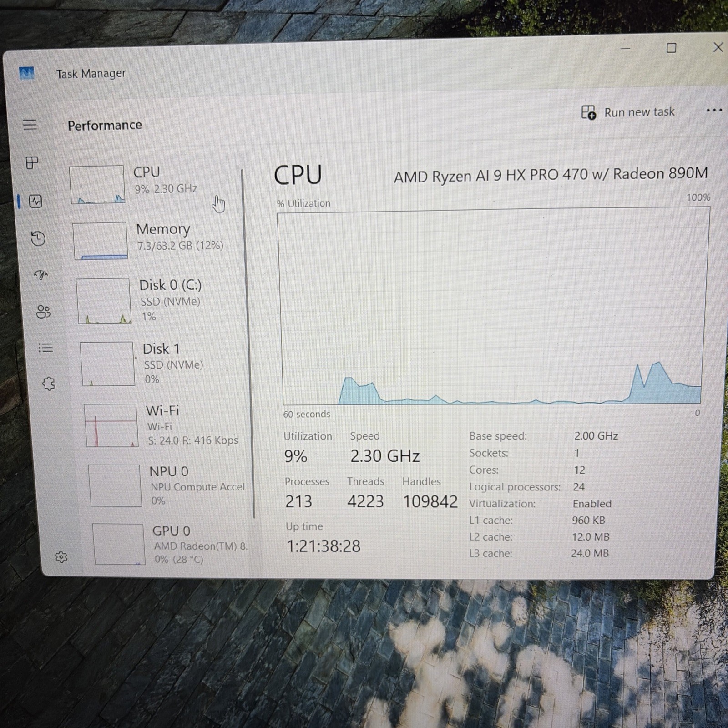
Task: Click the Performance page heading
Action: click(x=105, y=125)
